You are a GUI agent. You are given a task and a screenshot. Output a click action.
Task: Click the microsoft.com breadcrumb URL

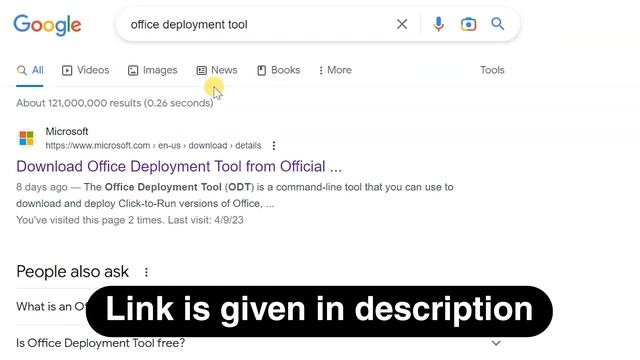tap(153, 146)
